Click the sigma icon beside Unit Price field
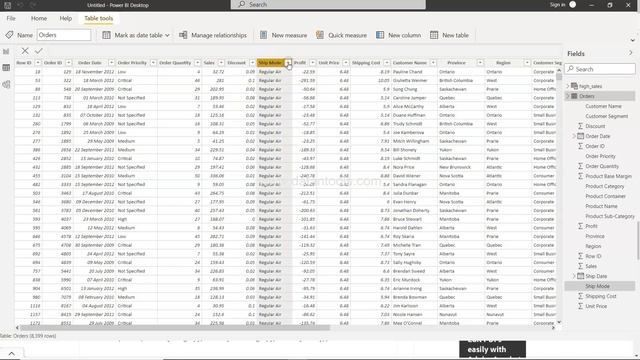The height and width of the screenshot is (360, 640). pyautogui.click(x=580, y=306)
